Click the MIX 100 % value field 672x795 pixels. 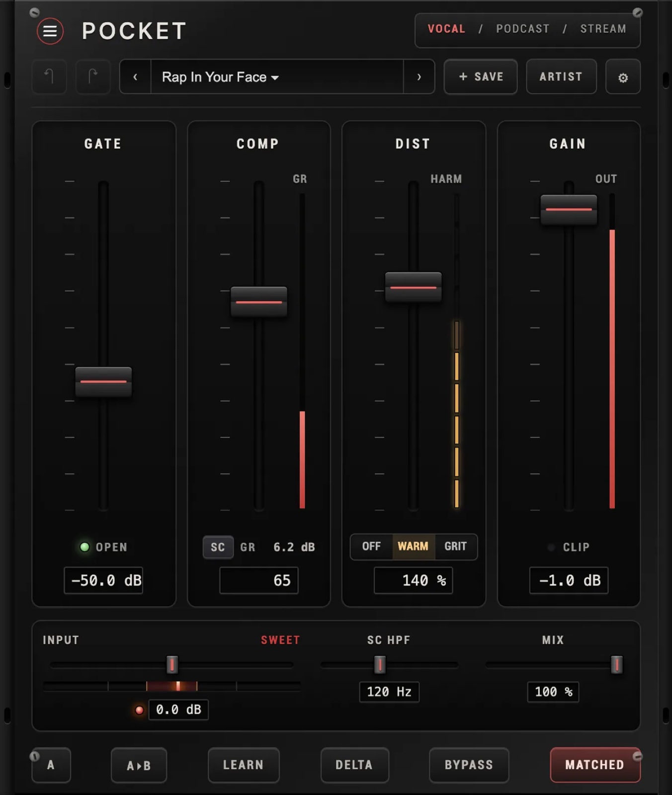(553, 692)
